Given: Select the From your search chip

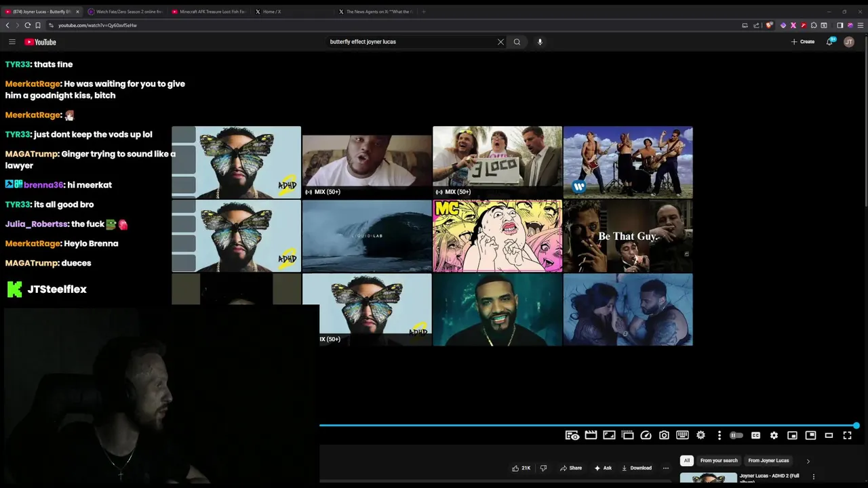Looking at the screenshot, I should click(719, 461).
